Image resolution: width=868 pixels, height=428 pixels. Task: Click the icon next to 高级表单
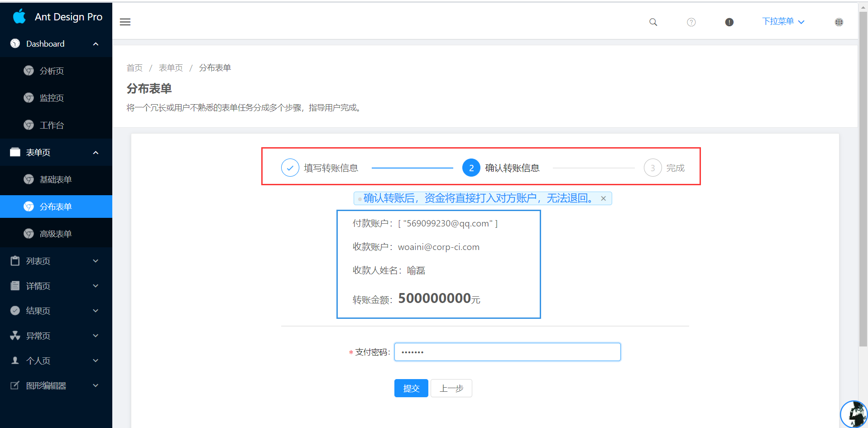[29, 234]
